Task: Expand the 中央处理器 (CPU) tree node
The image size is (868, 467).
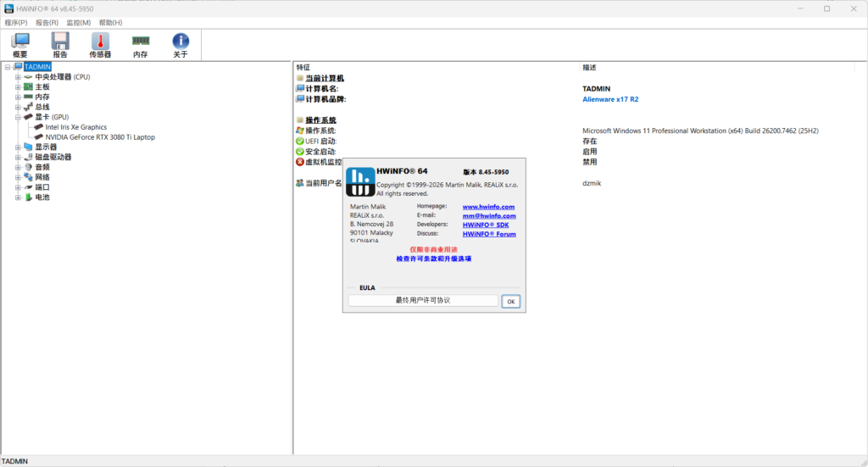Action: pyautogui.click(x=18, y=77)
